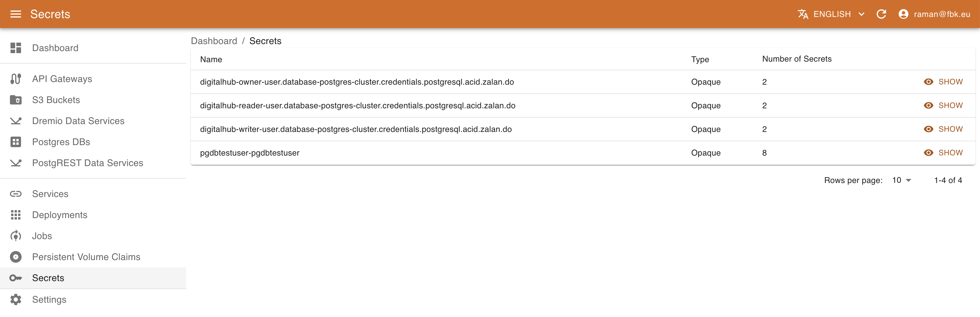Reveal secrets for pgdbtestuser-pgdbtestuser via eye icon

pyautogui.click(x=928, y=153)
